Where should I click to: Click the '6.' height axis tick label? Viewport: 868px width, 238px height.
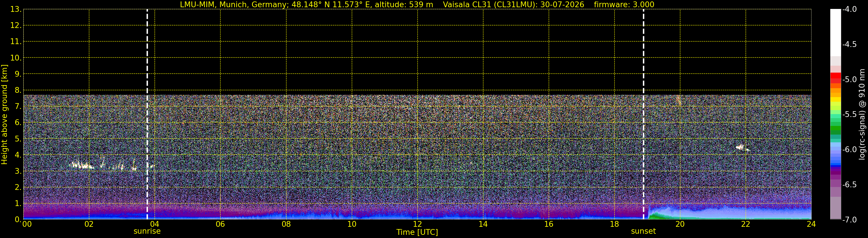click(x=18, y=123)
